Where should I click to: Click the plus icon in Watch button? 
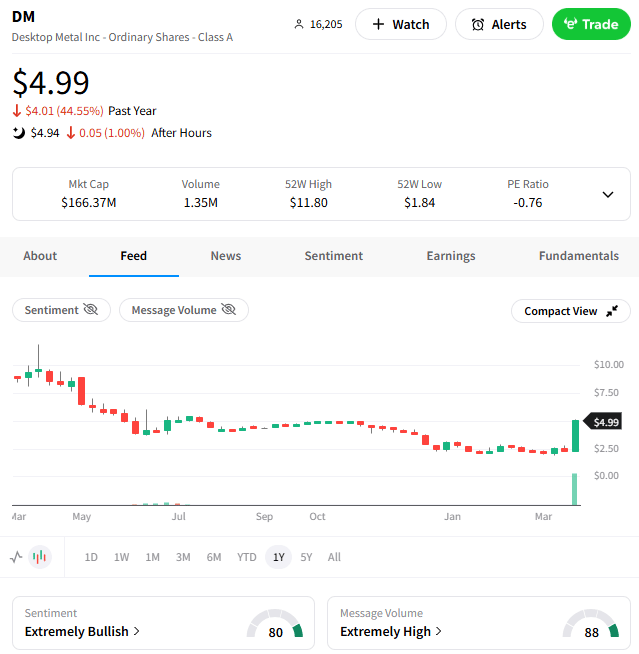378,24
